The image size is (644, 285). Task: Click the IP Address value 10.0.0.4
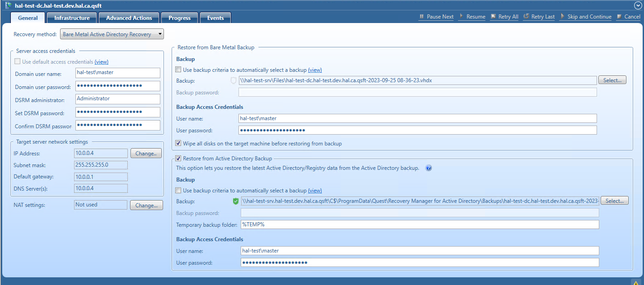(101, 153)
